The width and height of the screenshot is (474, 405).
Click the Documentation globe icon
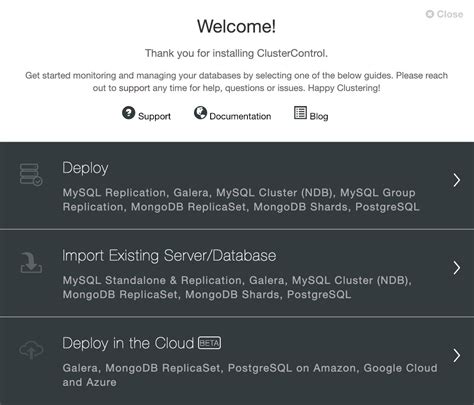point(200,113)
